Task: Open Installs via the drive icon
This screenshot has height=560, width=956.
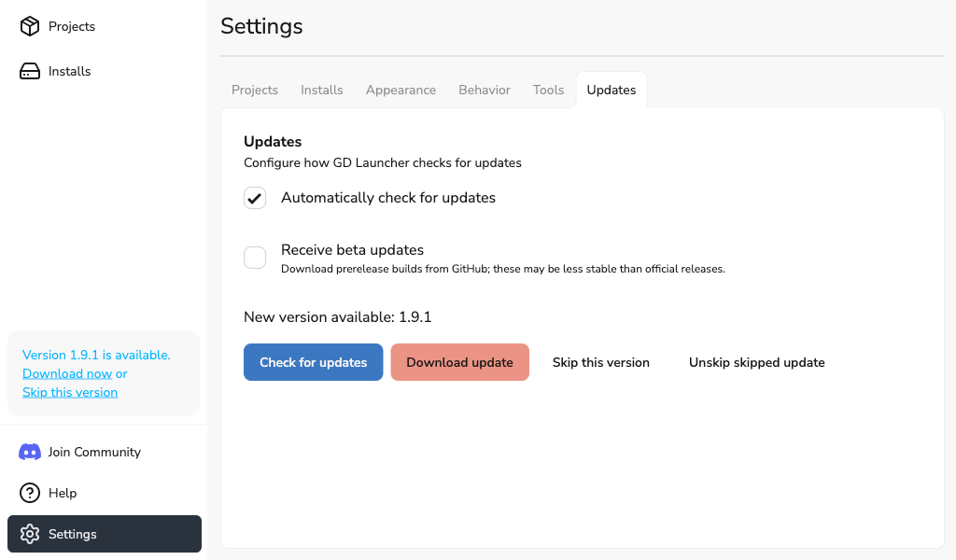Action: coord(30,71)
